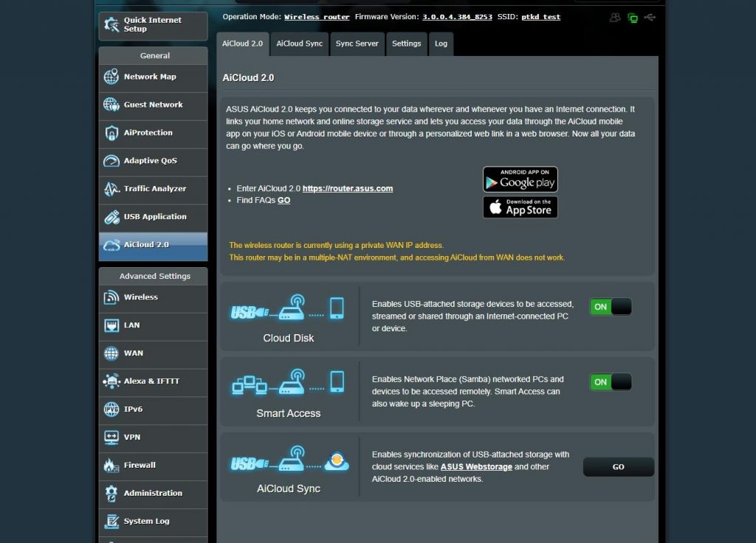Open the AiProtection menu item
Screen dimensions: 756x543
(x=154, y=133)
